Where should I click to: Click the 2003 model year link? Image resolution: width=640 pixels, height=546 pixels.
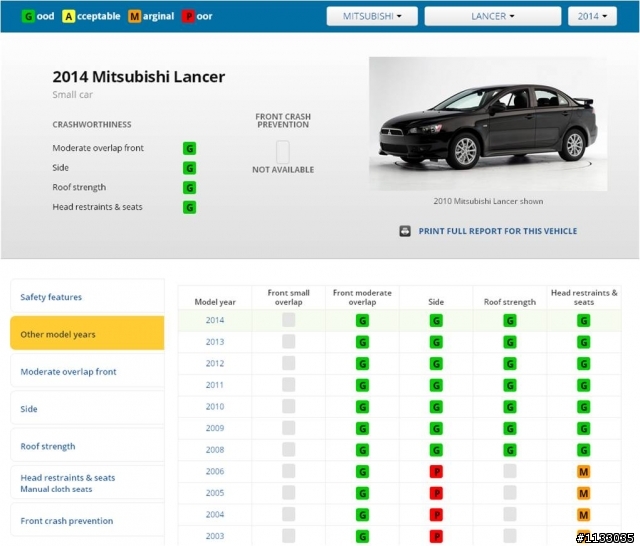point(215,536)
